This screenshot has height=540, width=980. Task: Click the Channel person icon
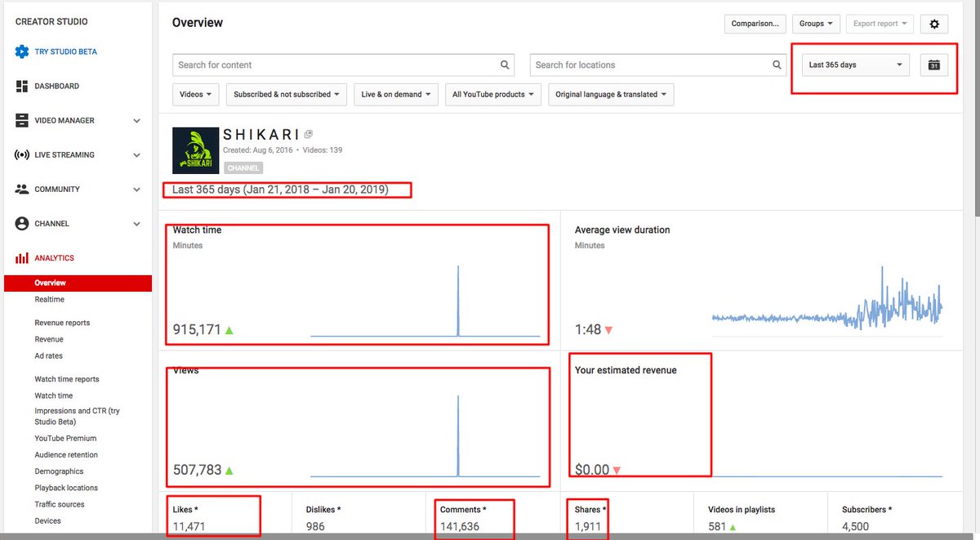[22, 223]
